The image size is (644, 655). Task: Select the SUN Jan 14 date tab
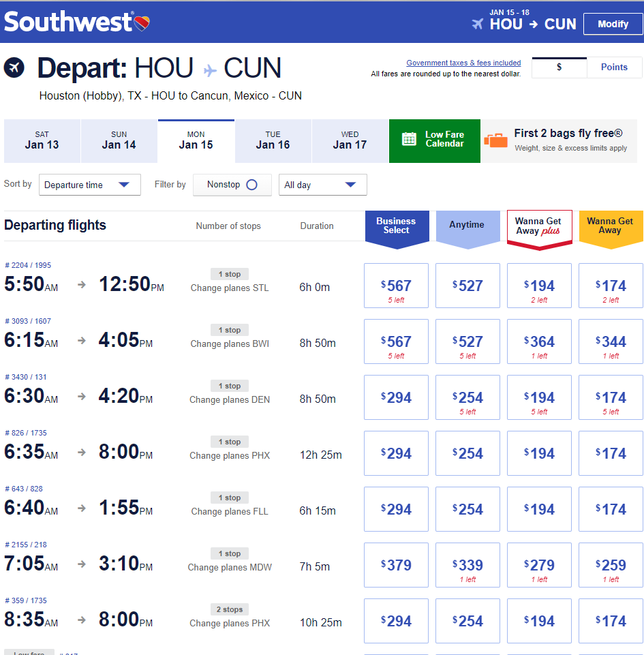coord(119,141)
